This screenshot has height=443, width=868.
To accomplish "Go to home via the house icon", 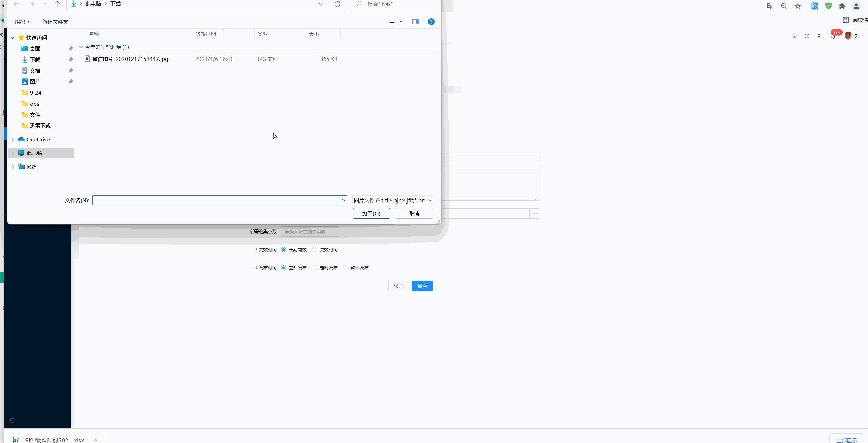I will tap(794, 36).
